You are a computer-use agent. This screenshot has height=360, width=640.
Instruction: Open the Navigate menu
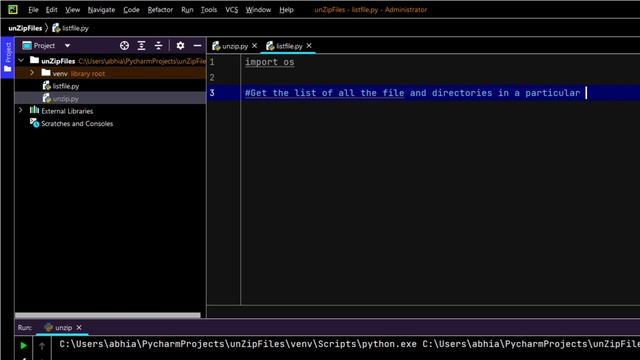pos(101,10)
